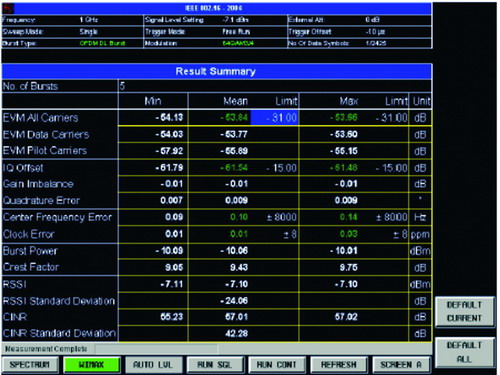Select Center Frequency Error mean limit ±8000
The width and height of the screenshot is (500, 375).
281,217
